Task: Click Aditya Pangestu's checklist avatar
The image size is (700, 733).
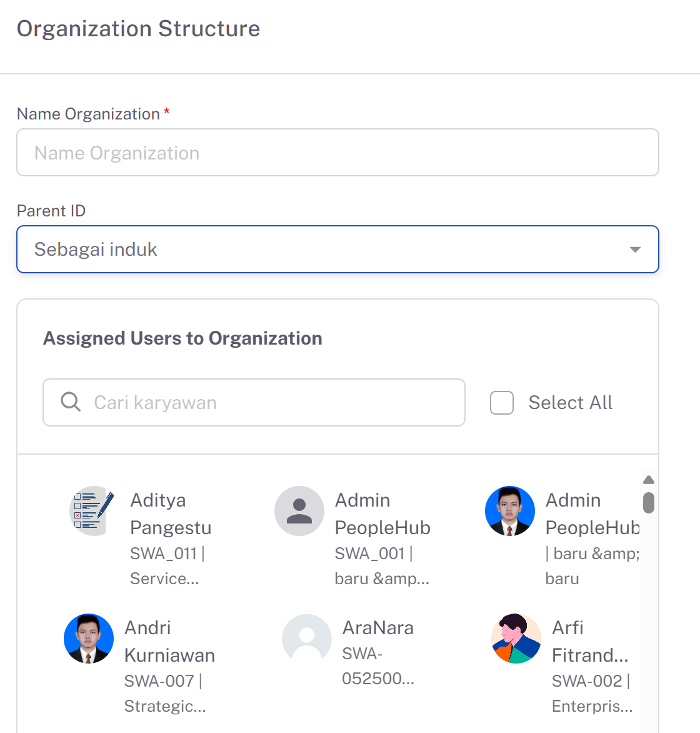Action: pos(92,510)
